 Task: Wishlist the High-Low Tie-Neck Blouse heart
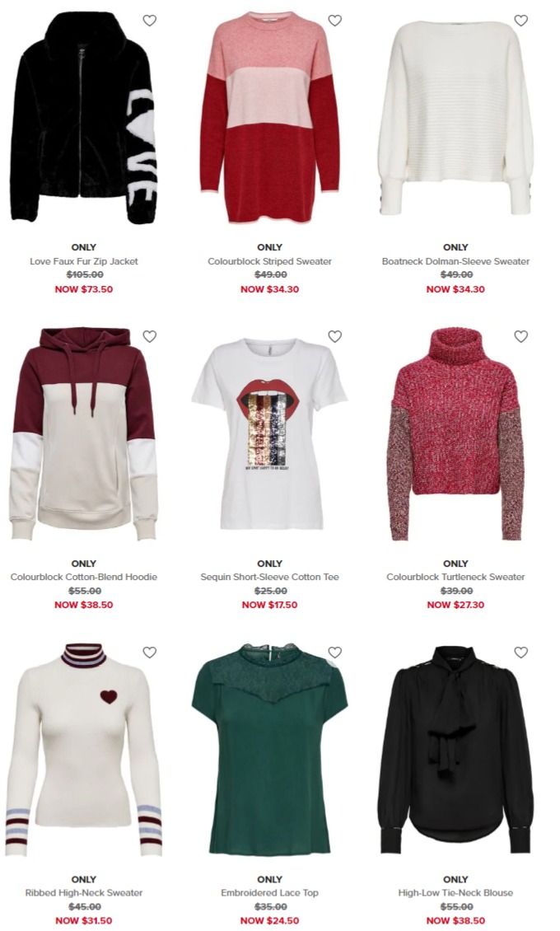[520, 653]
